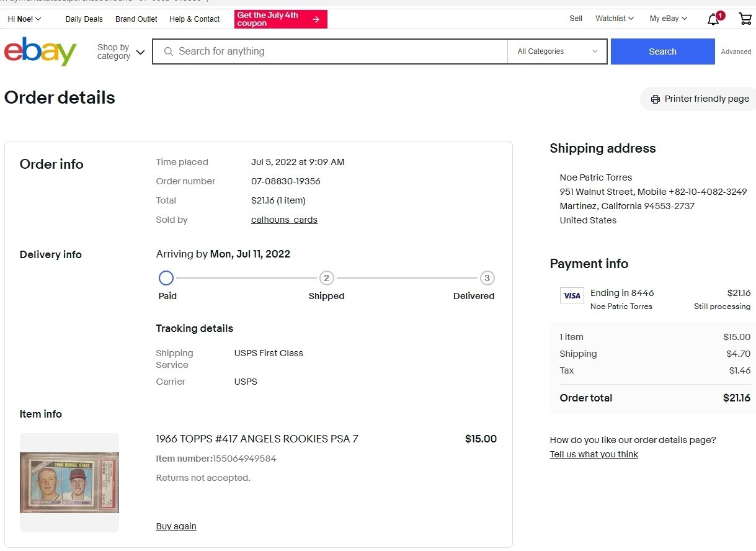Expand the Watchlist dropdown
756x551 pixels.
click(x=615, y=19)
